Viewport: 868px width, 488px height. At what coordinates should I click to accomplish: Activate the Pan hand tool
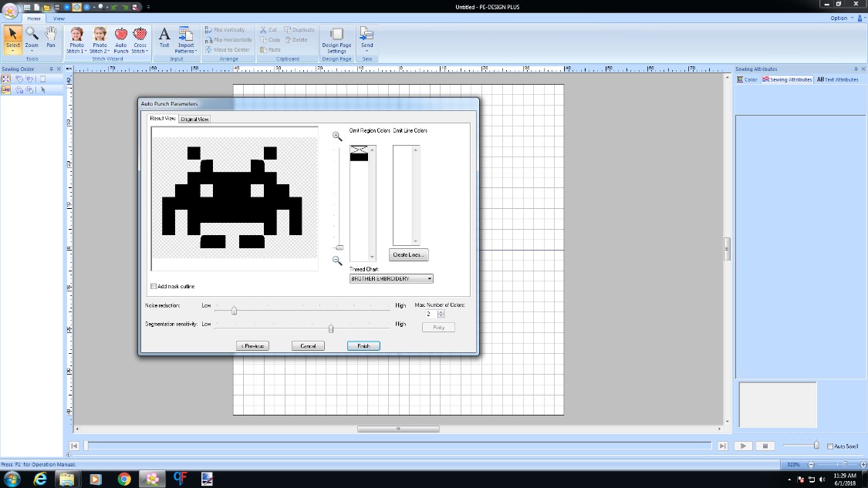tap(50, 36)
